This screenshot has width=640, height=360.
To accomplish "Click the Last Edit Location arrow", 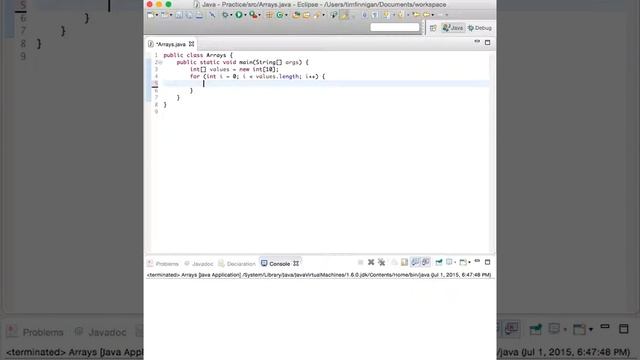I will coord(416,15).
